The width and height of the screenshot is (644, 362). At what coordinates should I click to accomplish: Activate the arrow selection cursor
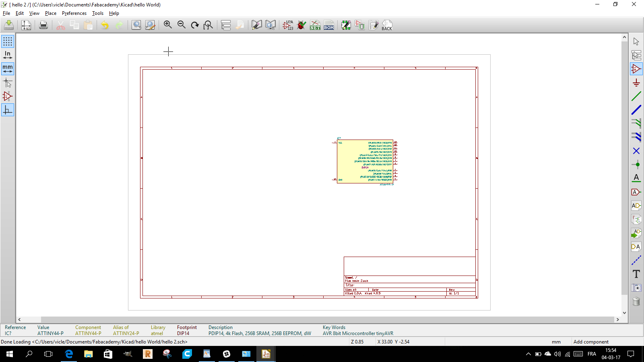point(636,41)
